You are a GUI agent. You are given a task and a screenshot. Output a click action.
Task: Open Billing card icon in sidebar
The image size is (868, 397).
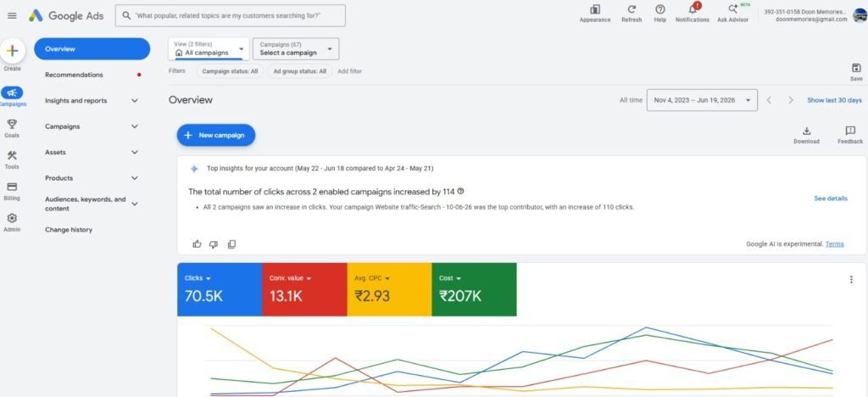click(12, 187)
